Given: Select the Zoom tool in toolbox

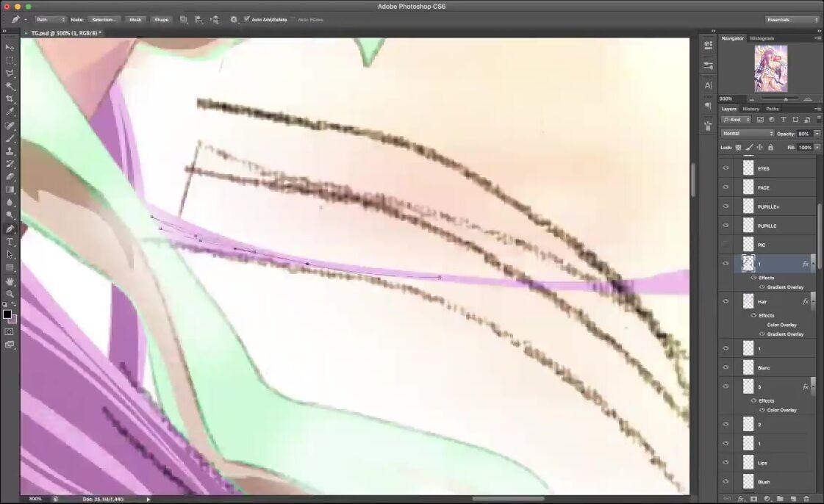Looking at the screenshot, I should [10, 294].
